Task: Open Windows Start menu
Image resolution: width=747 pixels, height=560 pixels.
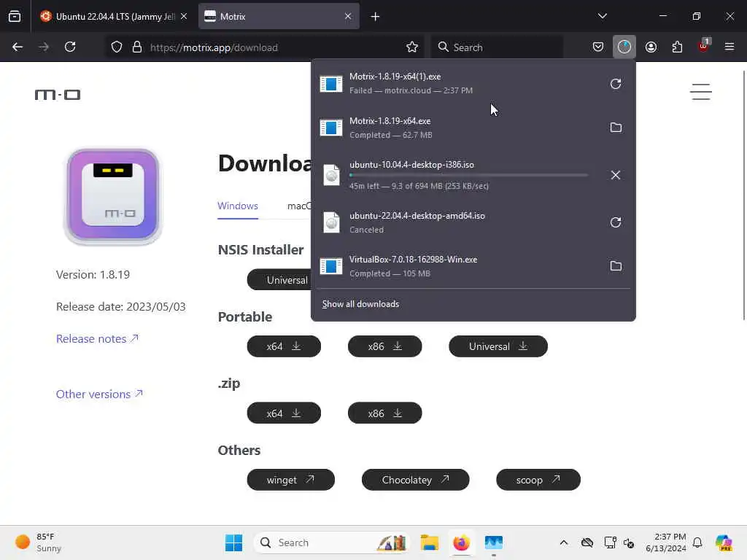Action: click(x=234, y=542)
